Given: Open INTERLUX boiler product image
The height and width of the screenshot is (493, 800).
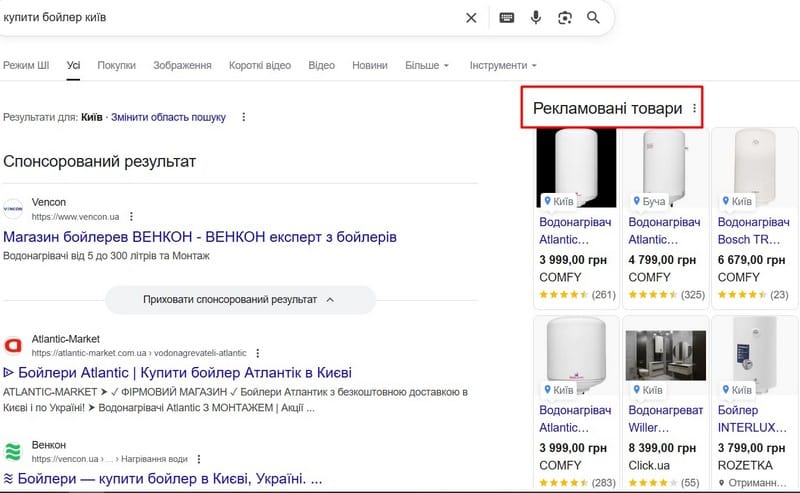Looking at the screenshot, I should (755, 356).
